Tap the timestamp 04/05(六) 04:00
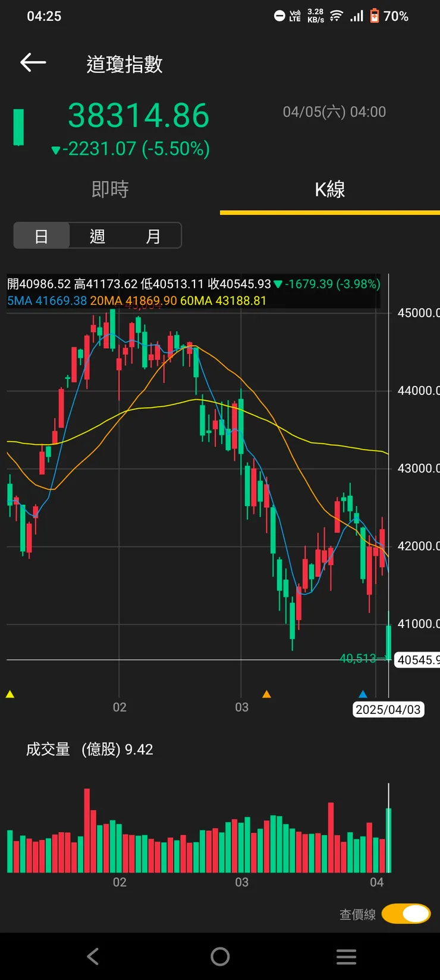The height and width of the screenshot is (980, 440). click(334, 112)
